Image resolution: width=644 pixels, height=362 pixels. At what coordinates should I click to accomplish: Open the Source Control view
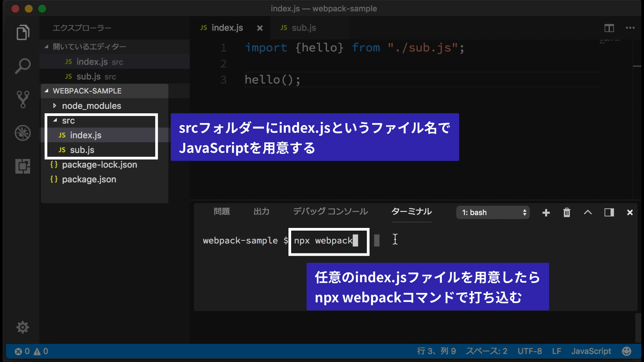23,100
